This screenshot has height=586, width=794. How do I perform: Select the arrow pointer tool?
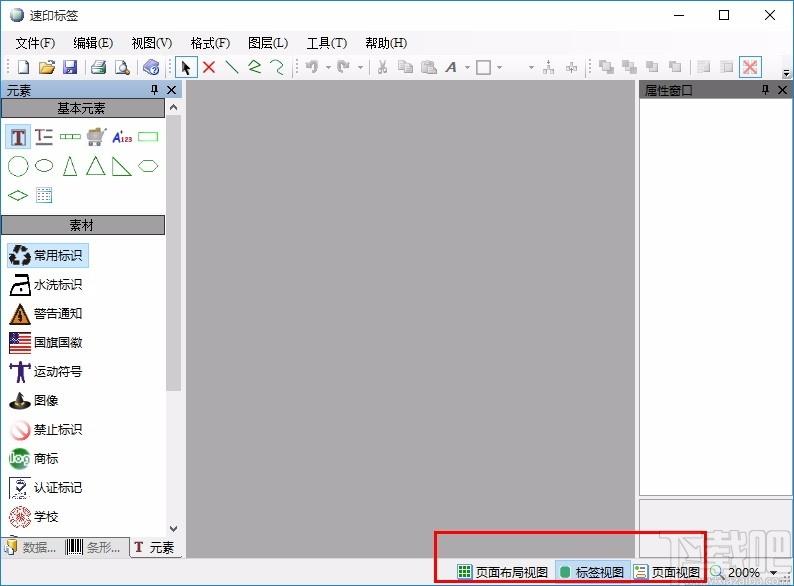pyautogui.click(x=186, y=67)
